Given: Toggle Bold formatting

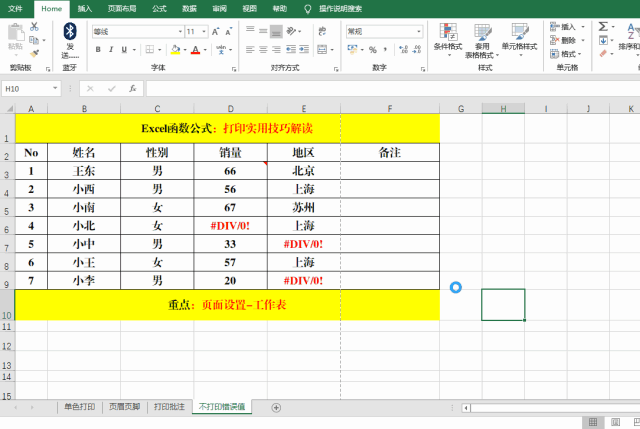Looking at the screenshot, I should click(x=98, y=49).
